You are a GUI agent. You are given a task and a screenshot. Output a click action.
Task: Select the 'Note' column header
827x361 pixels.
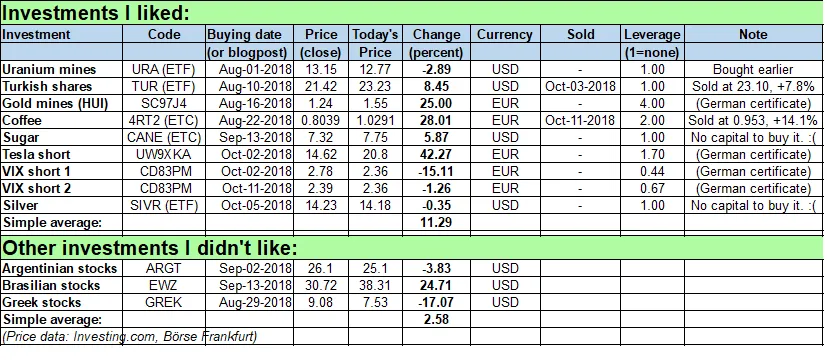[x=753, y=35]
